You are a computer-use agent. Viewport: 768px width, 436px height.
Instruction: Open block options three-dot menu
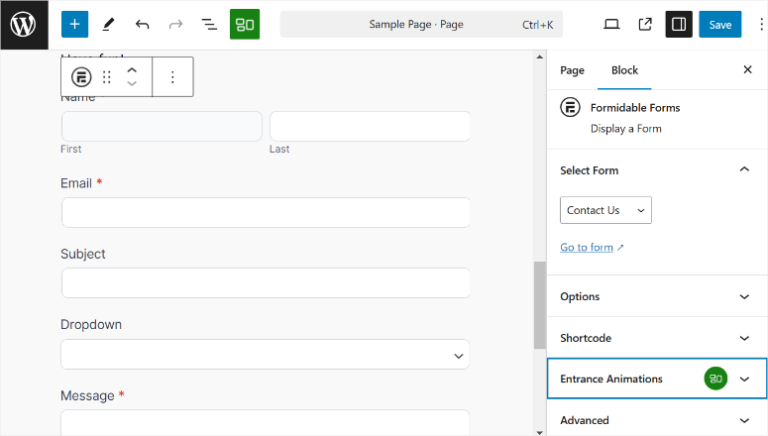tap(172, 77)
